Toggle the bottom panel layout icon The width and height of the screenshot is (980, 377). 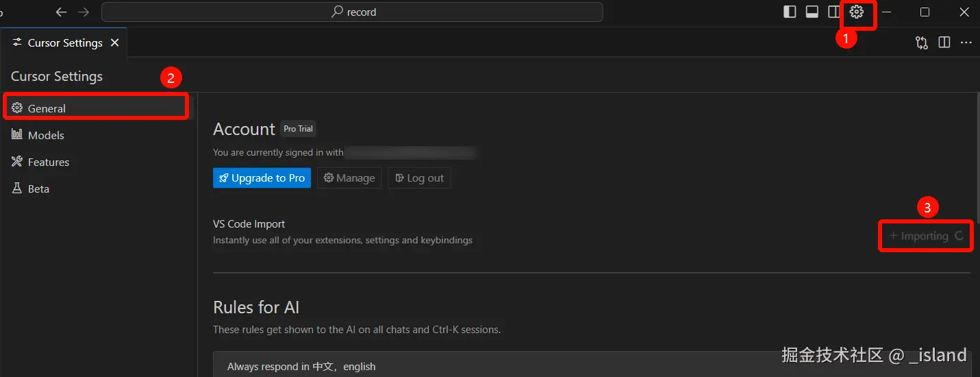(812, 12)
